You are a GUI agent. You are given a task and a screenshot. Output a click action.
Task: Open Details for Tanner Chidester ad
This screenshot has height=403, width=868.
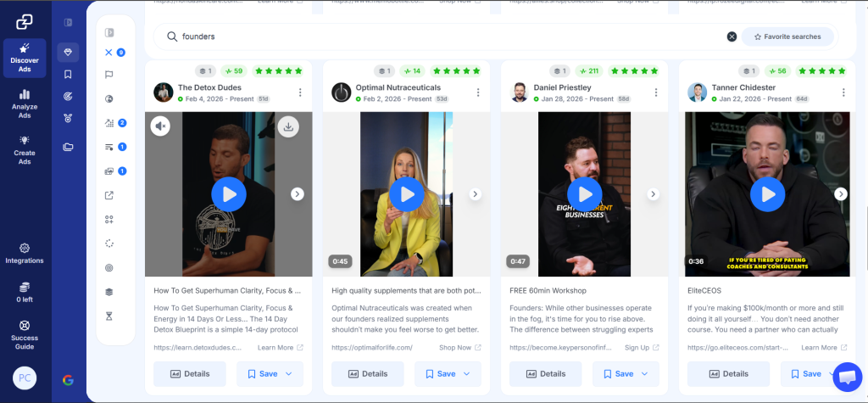point(728,374)
